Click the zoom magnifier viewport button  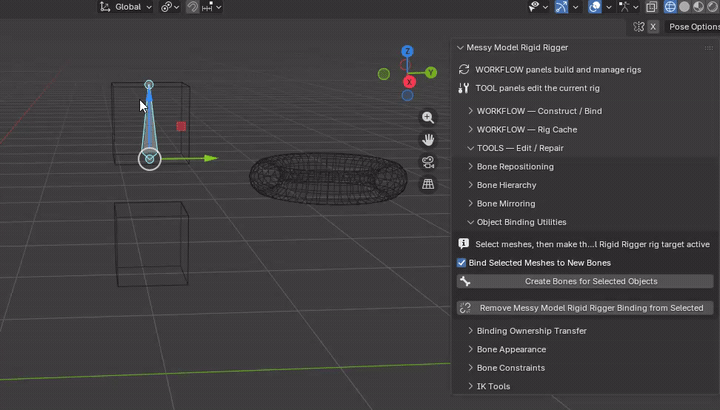click(x=428, y=118)
